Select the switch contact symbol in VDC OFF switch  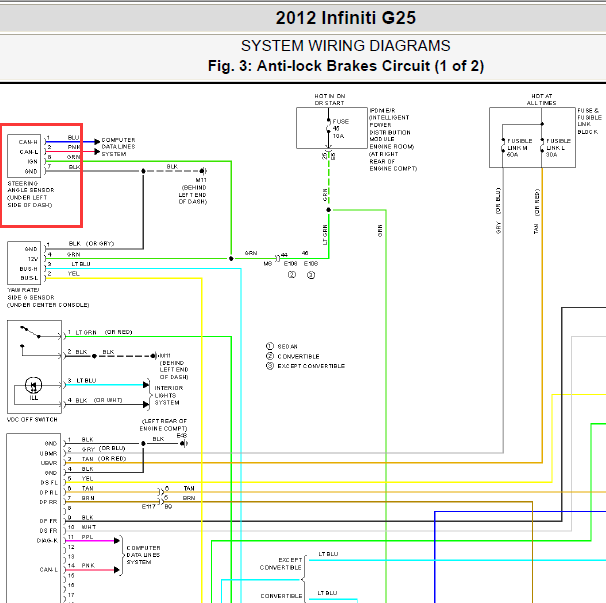pyautogui.click(x=30, y=332)
